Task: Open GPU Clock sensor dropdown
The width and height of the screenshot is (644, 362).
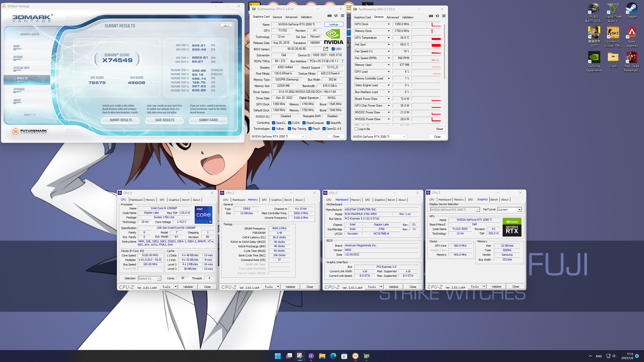Action: (388, 24)
